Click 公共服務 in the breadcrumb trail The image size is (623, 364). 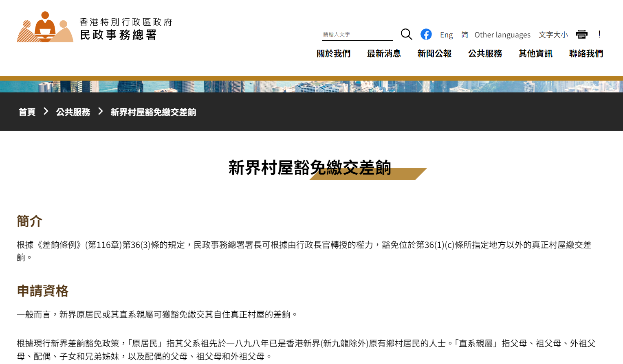73,112
